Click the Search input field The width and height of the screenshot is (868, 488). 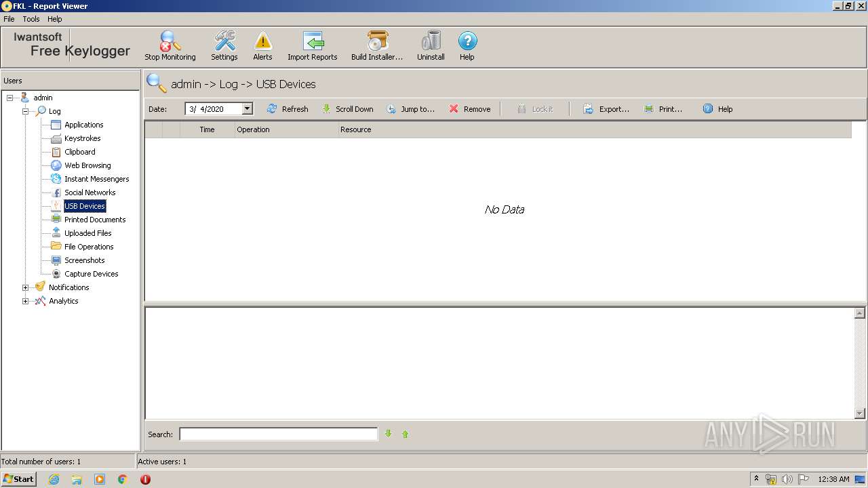point(278,434)
